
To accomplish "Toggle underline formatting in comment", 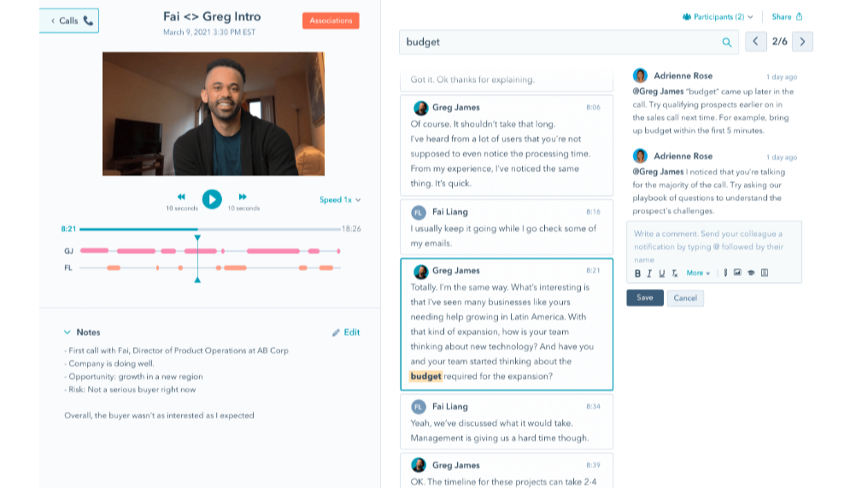I will (661, 273).
